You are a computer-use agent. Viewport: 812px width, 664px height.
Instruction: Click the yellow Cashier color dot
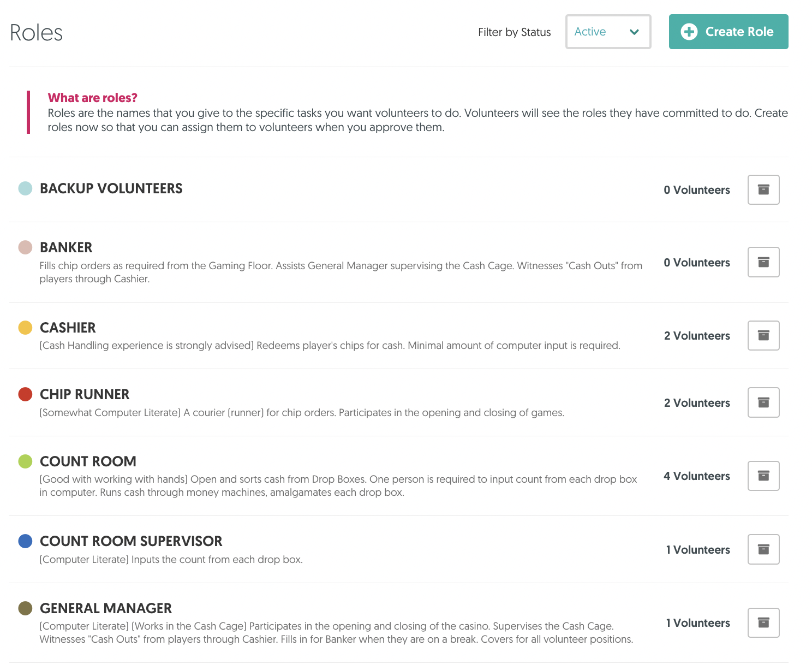click(x=25, y=328)
